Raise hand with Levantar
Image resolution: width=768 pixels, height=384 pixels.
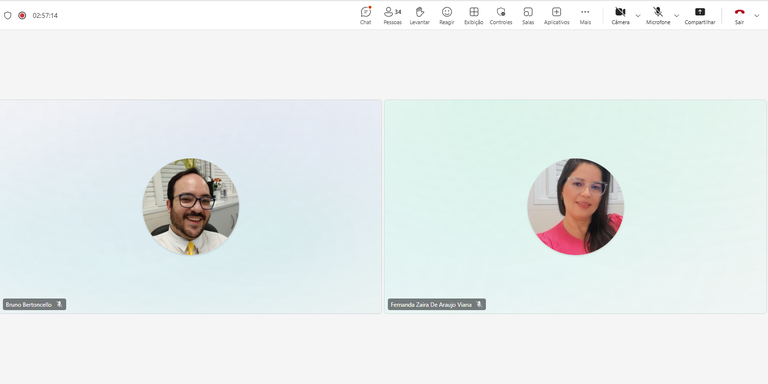[419, 15]
